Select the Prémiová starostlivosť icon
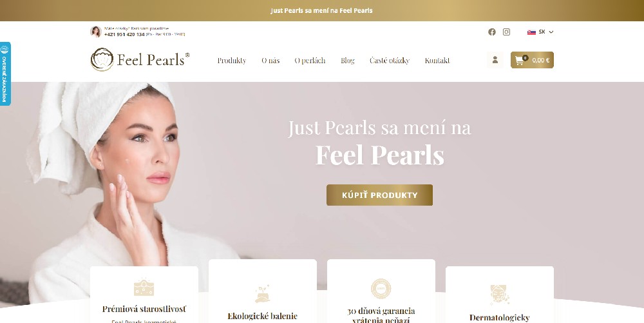This screenshot has height=323, width=644. [x=144, y=287]
